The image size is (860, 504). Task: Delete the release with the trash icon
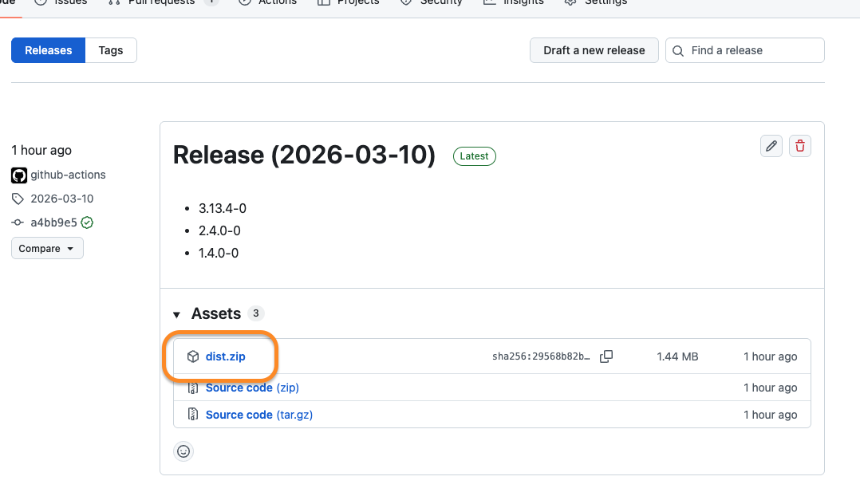[x=799, y=146]
